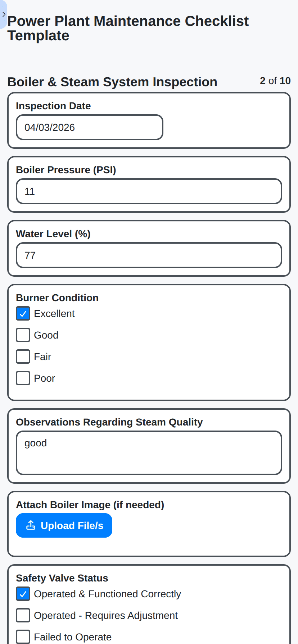Click the Boiler Pressure PSI input

click(149, 191)
